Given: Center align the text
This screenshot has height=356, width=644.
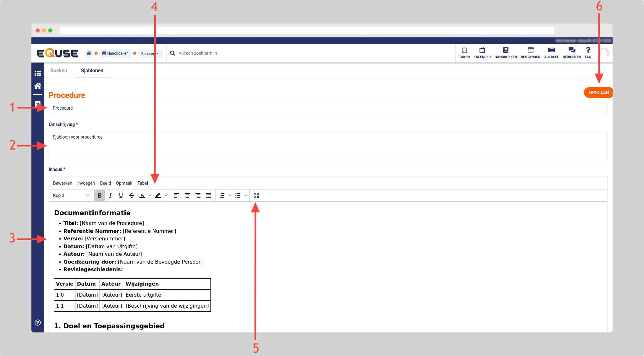Looking at the screenshot, I should point(187,195).
